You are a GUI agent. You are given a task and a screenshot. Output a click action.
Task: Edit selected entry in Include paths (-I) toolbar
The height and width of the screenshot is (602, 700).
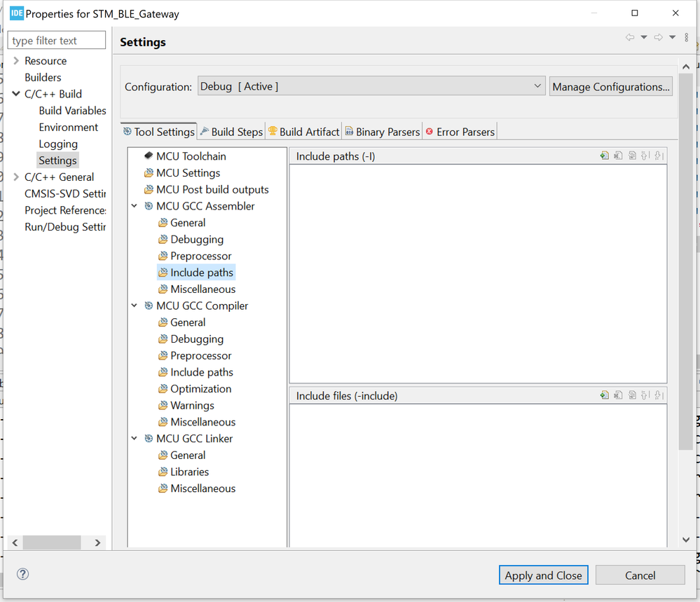coord(632,156)
